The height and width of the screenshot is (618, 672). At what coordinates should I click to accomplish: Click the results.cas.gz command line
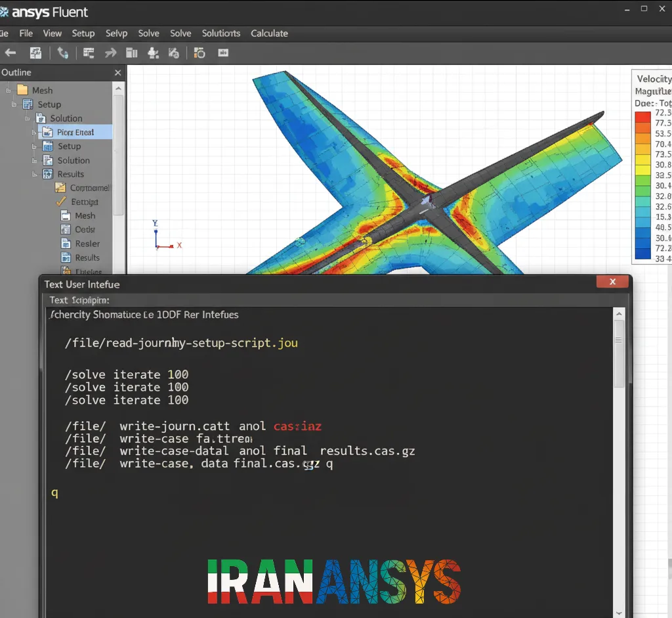pyautogui.click(x=240, y=451)
